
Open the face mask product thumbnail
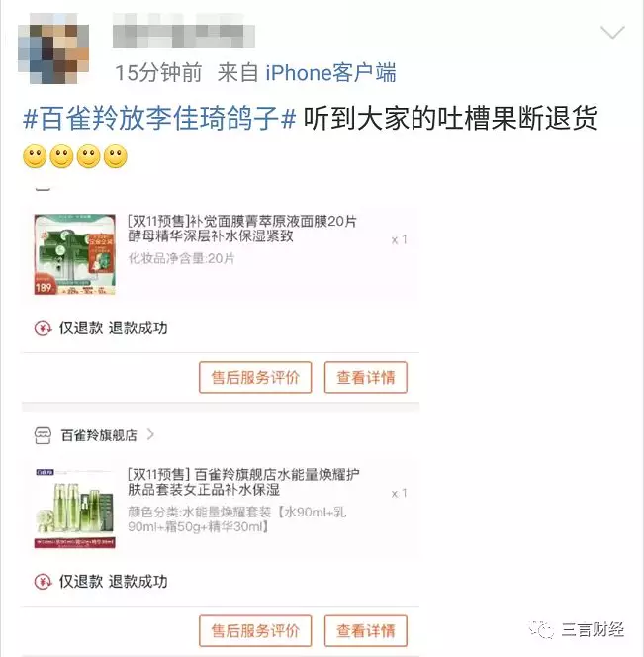(74, 254)
